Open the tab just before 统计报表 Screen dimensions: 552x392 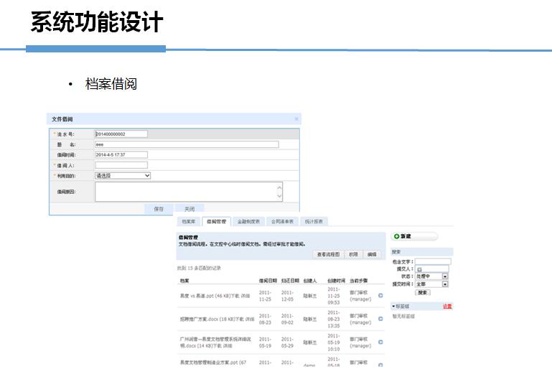tap(282, 222)
